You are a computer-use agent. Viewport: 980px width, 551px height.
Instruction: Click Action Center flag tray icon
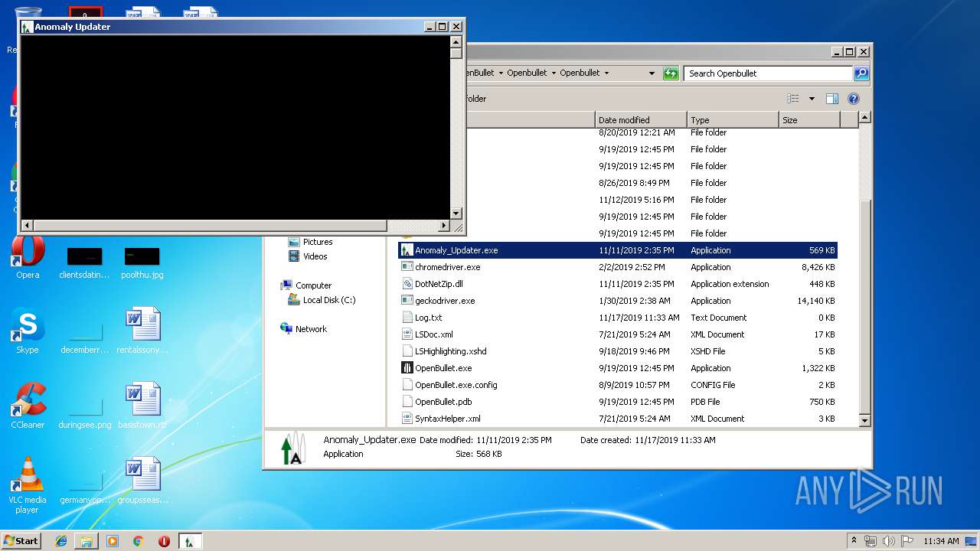(x=907, y=541)
